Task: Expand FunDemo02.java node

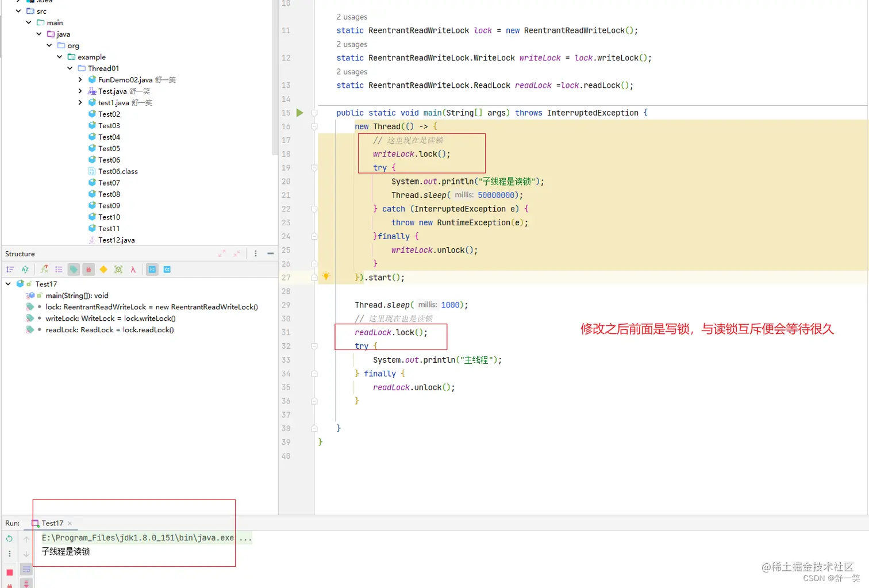Action: 80,80
